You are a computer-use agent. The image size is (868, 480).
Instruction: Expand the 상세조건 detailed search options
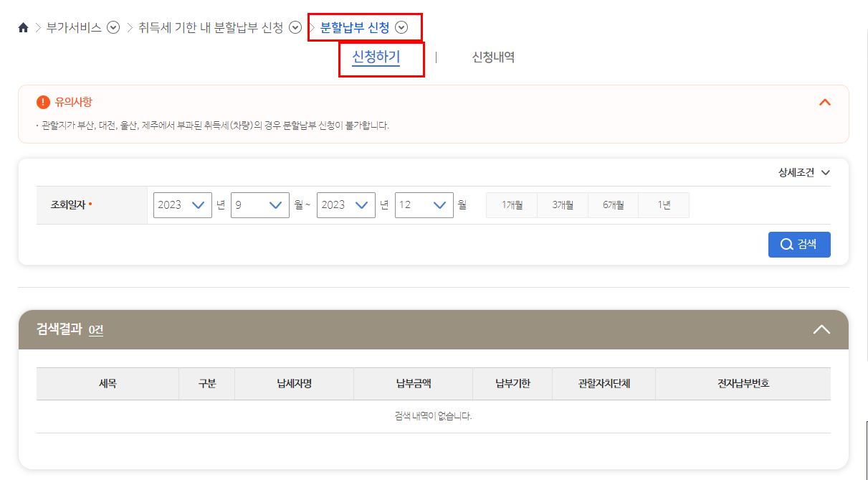tap(801, 172)
